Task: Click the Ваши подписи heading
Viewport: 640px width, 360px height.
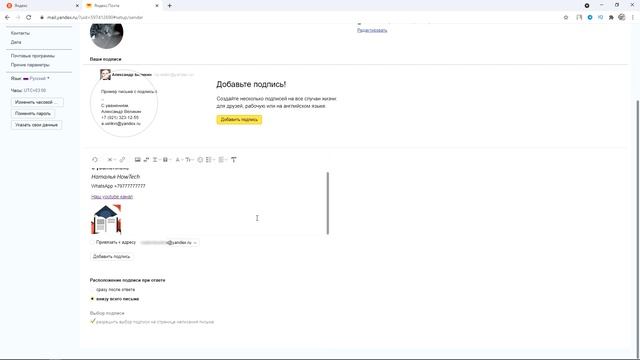Action: click(105, 59)
